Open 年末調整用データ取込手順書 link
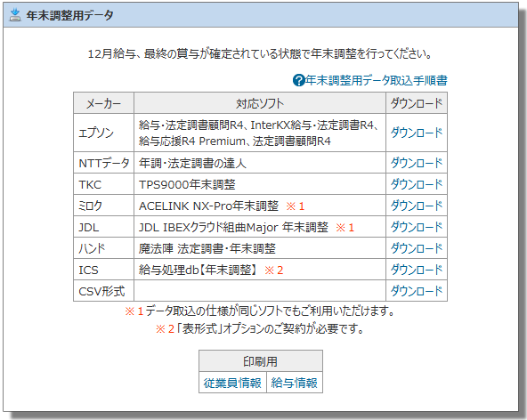The width and height of the screenshot is (527, 420). (376, 81)
